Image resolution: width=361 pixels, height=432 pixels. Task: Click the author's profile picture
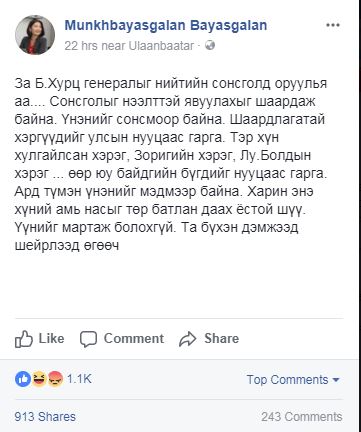point(35,35)
